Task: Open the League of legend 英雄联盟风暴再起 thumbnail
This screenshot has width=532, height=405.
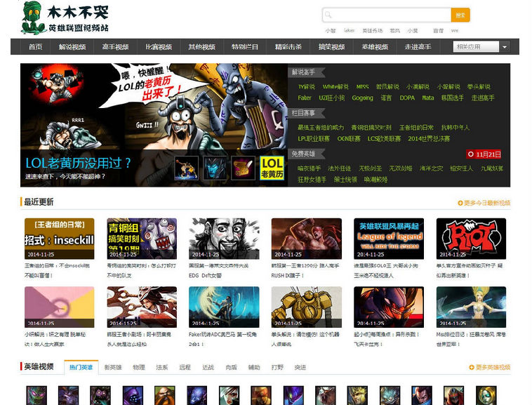Action: point(389,239)
